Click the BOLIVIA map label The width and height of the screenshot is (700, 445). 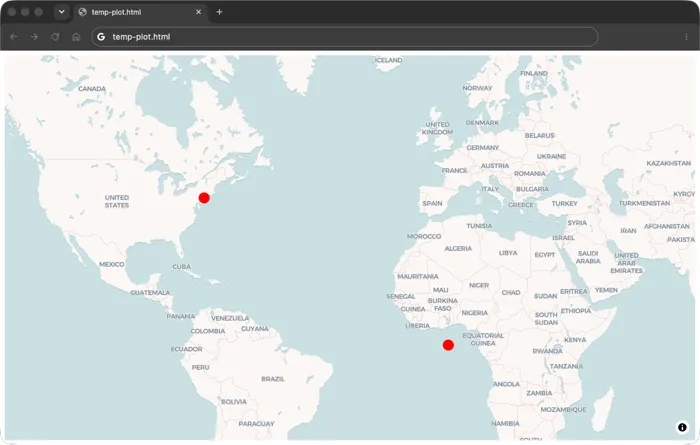[233, 402]
